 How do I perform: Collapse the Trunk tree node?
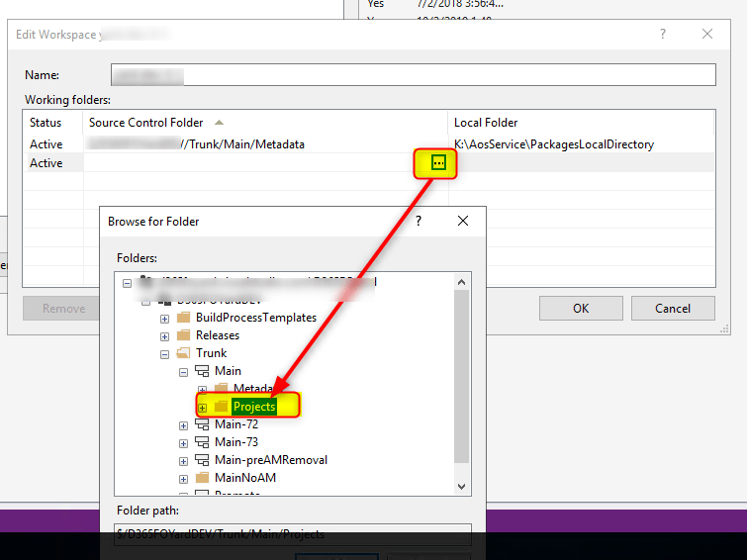pos(164,353)
